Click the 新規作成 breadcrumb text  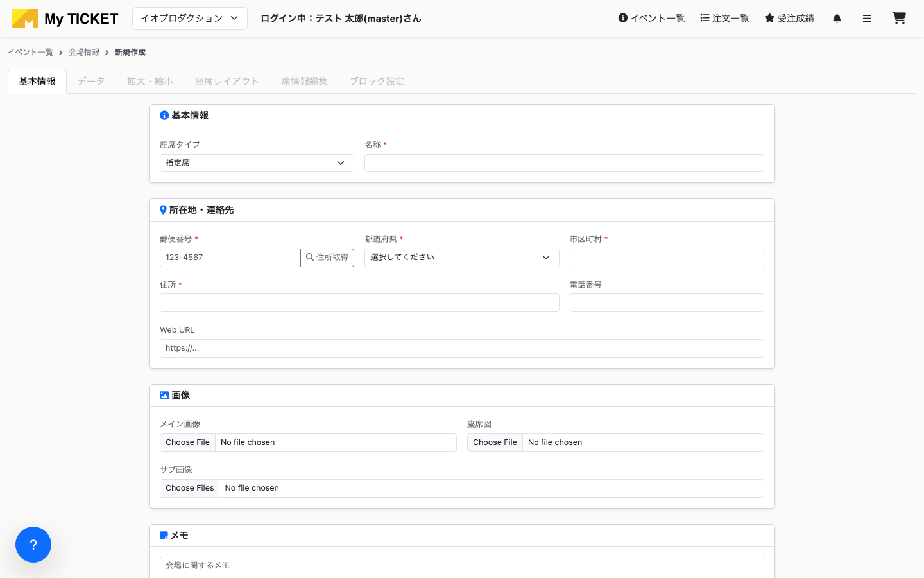(130, 53)
